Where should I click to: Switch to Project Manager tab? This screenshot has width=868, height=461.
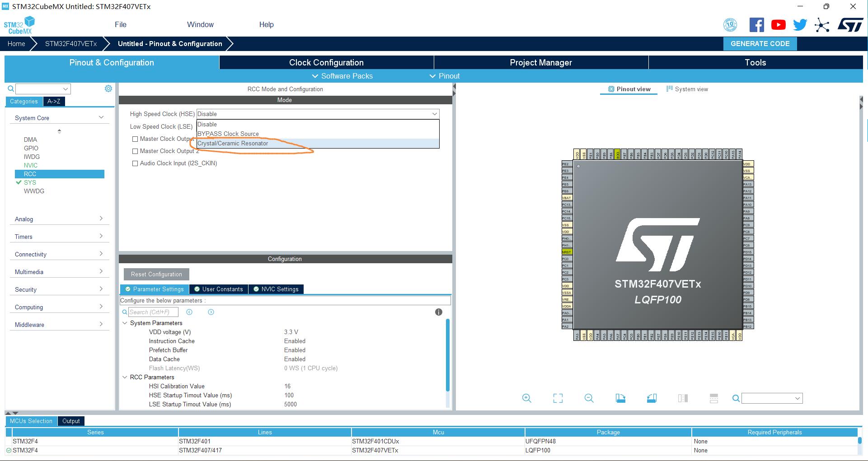pos(541,62)
